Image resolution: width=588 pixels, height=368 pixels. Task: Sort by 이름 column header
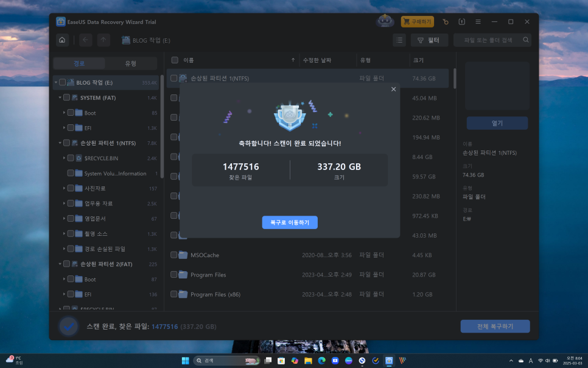point(188,60)
